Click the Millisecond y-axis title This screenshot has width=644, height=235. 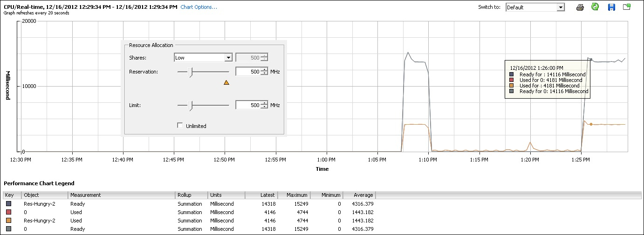click(x=8, y=86)
